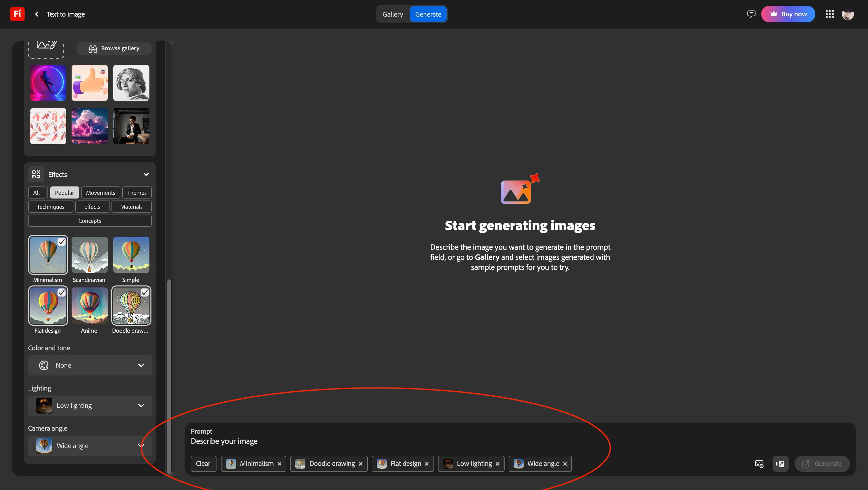This screenshot has height=490, width=868.
Task: Click the image settings icon beside Generate
Action: tap(780, 464)
